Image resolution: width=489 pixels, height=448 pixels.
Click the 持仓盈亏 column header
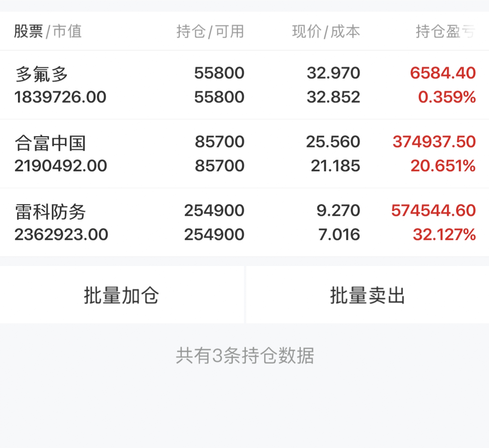[x=445, y=31]
